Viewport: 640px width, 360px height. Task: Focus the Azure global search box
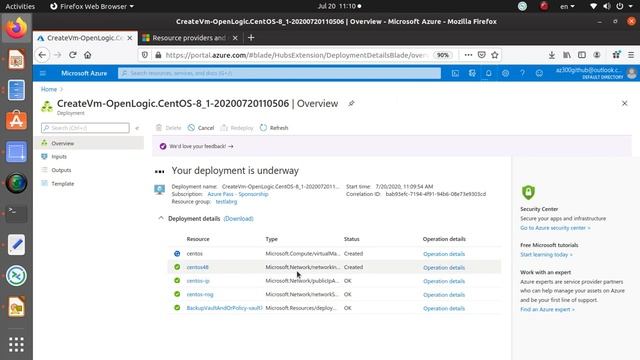tap(279, 73)
